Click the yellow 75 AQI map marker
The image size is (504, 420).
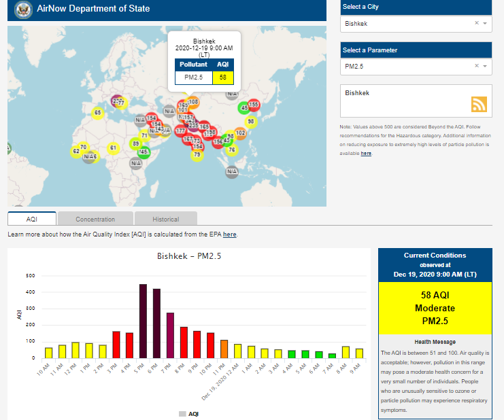[x=197, y=155]
